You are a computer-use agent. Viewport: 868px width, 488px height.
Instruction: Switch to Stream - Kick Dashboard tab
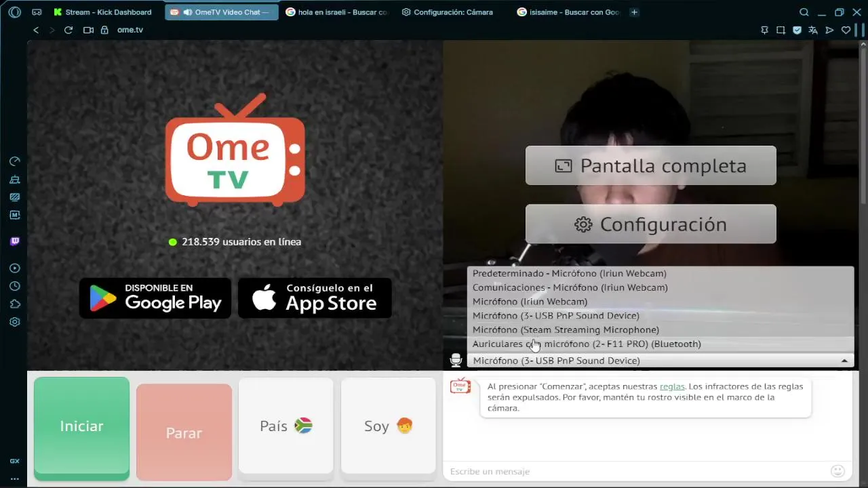[103, 12]
